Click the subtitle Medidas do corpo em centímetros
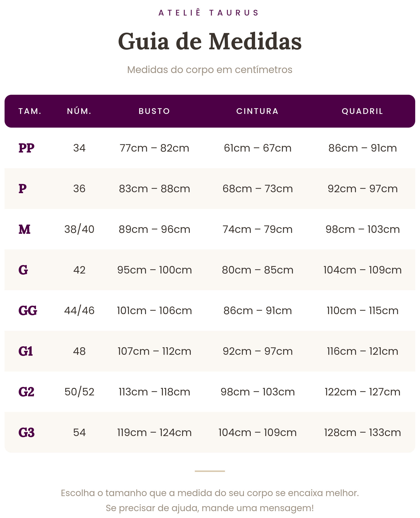Viewport: 420px width, 518px height. (210, 70)
